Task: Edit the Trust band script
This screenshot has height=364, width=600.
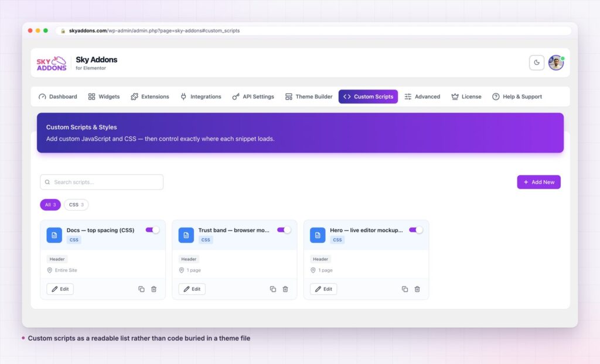Action: (x=192, y=289)
